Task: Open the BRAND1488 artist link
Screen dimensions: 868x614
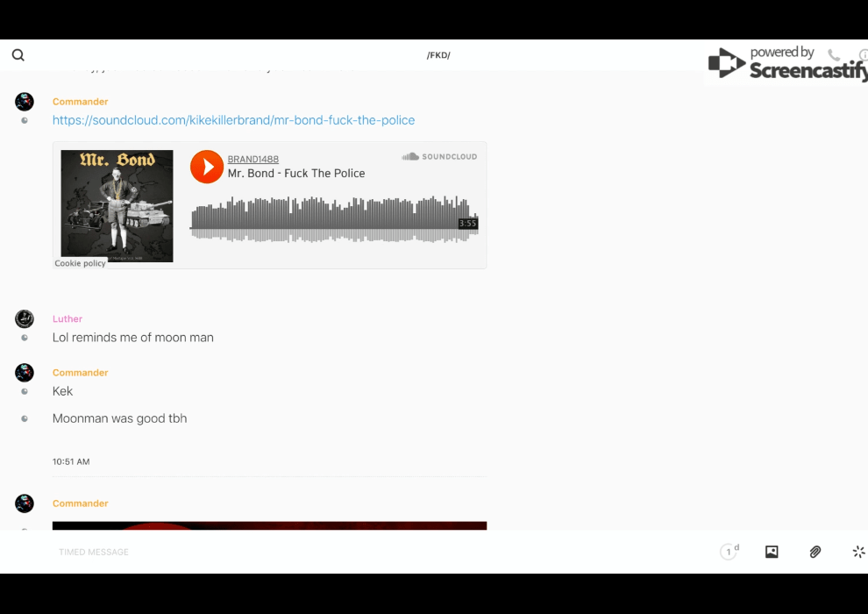Action: [x=253, y=159]
